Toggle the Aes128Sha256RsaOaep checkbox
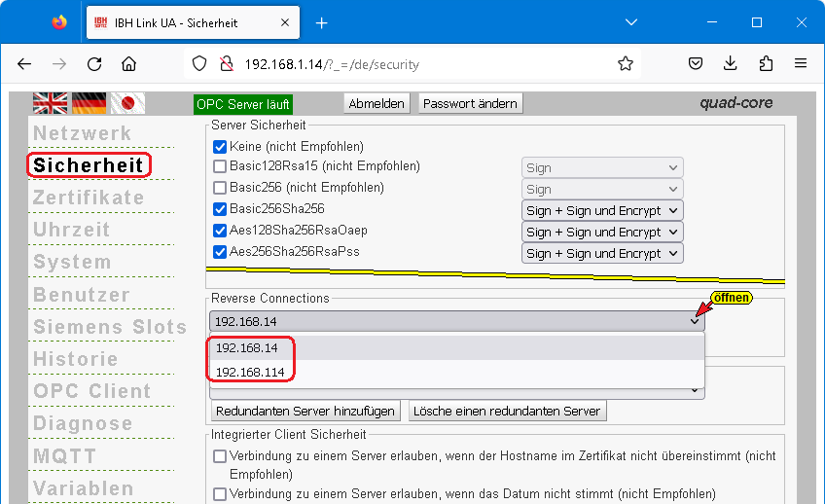 tap(220, 231)
